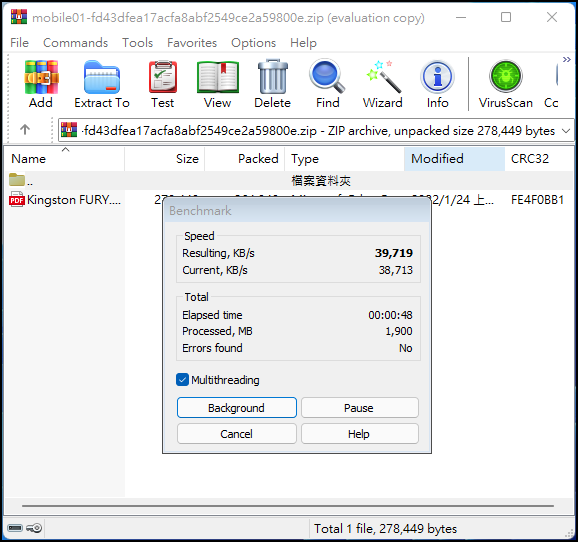578x542 pixels.
Task: Click the CRC value FE4F0BB1
Action: point(537,200)
